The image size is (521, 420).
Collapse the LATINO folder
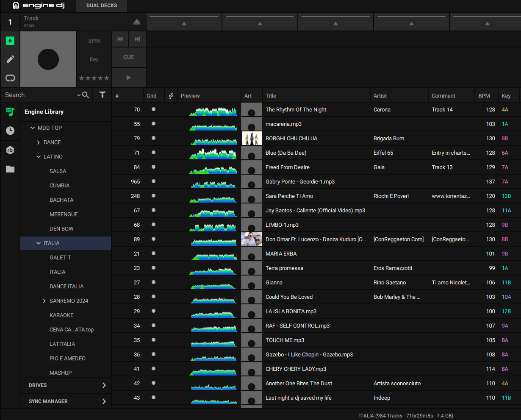pos(39,157)
